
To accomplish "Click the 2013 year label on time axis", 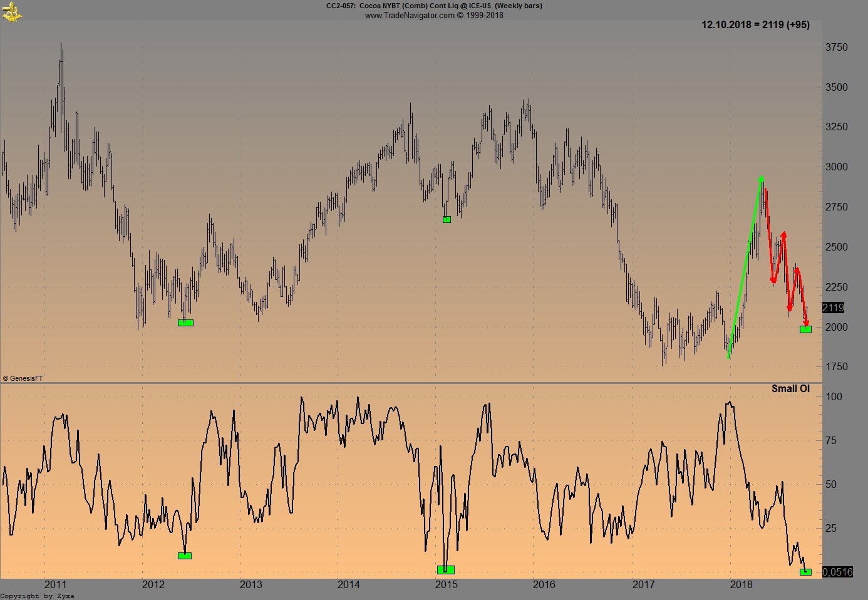I will coord(251,584).
